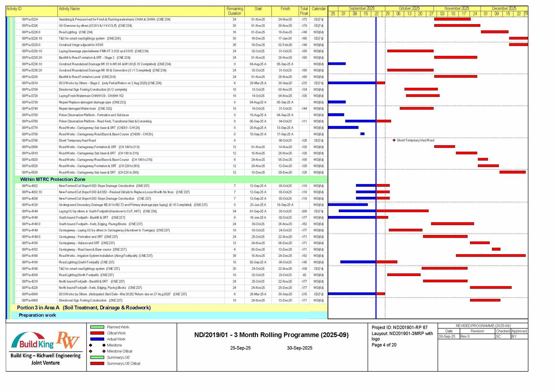
Task: Expand the Preparation work group band
Action: pos(37,315)
